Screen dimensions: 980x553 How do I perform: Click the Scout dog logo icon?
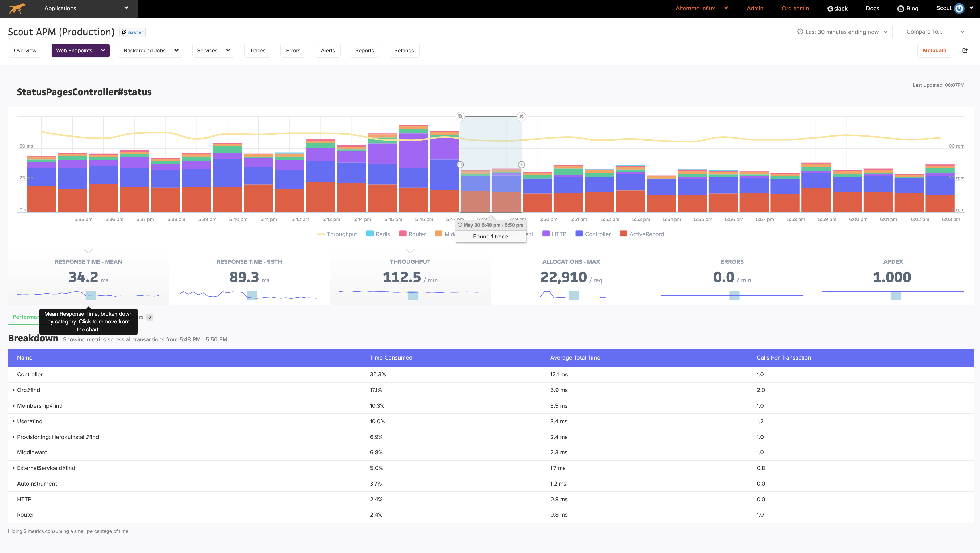click(17, 8)
